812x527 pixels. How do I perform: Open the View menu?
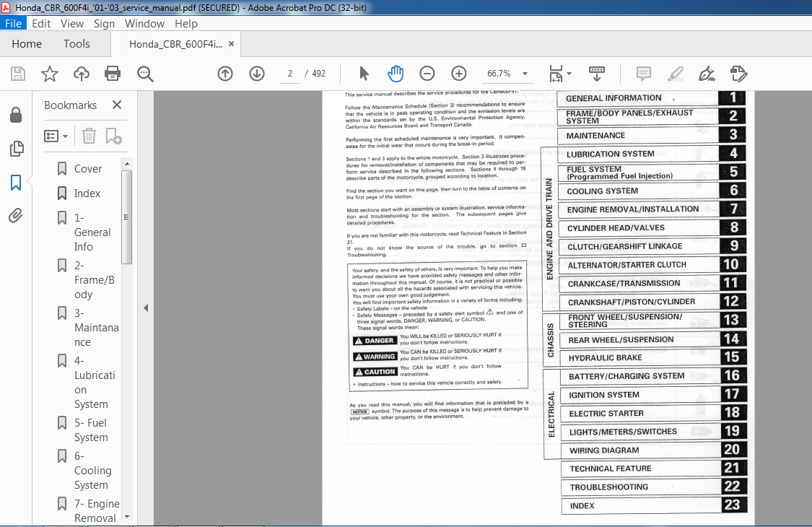coord(72,23)
